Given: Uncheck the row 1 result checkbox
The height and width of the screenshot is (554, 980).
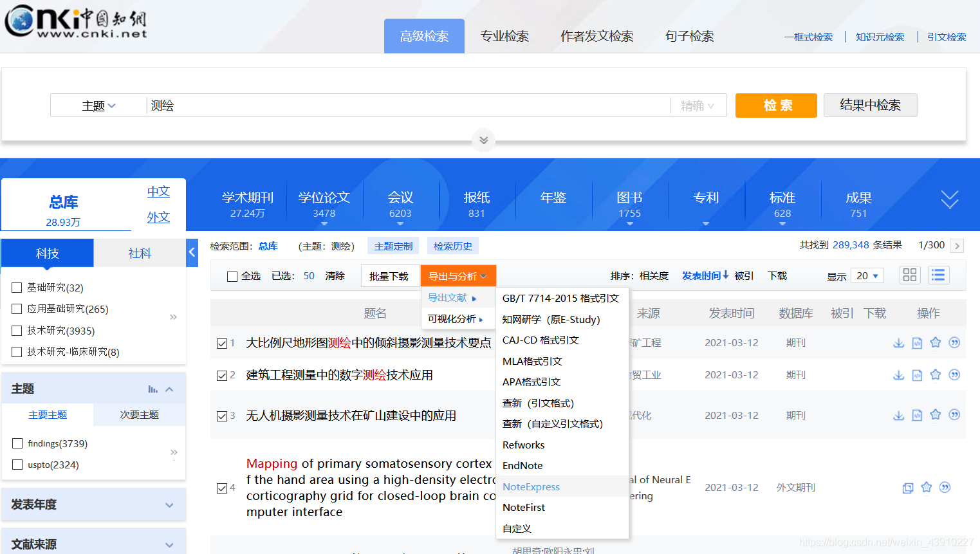Looking at the screenshot, I should pyautogui.click(x=222, y=344).
